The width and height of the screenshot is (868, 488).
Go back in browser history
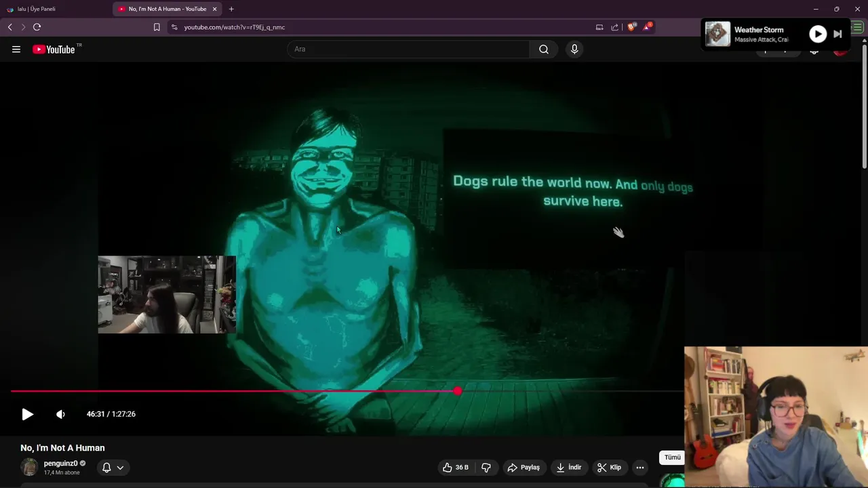(9, 27)
